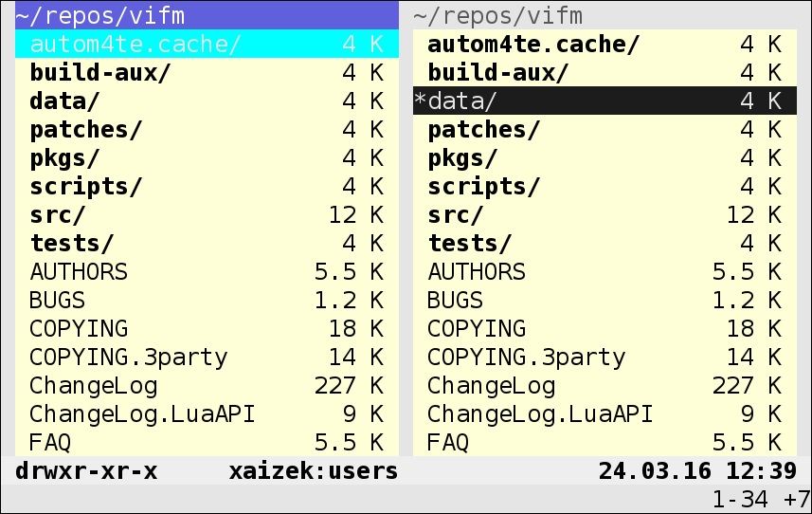Select autom4te.cache/ in the left pane
This screenshot has height=514, width=812.
[207, 44]
